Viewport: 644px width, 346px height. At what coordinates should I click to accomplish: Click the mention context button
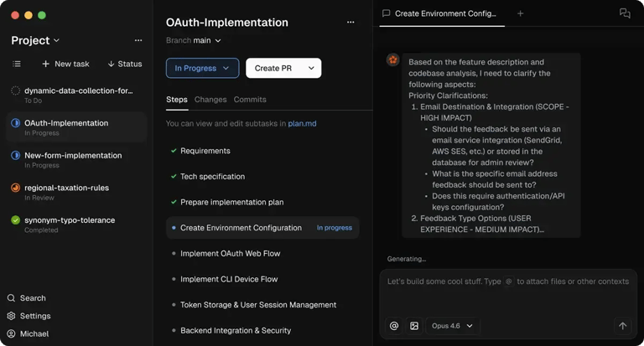click(x=394, y=326)
